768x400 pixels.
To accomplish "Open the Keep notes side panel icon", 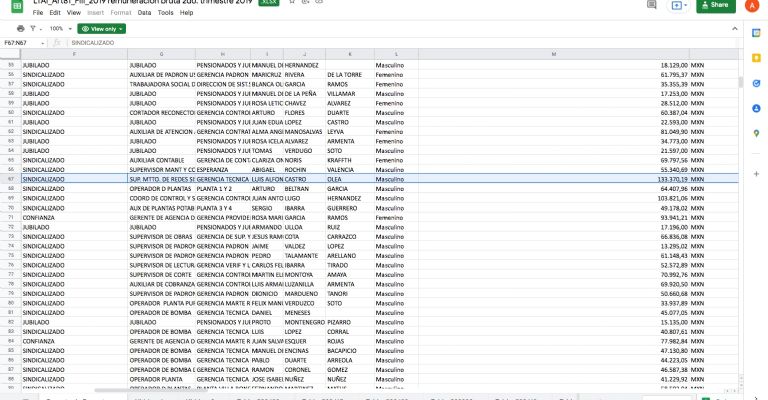I will click(757, 60).
